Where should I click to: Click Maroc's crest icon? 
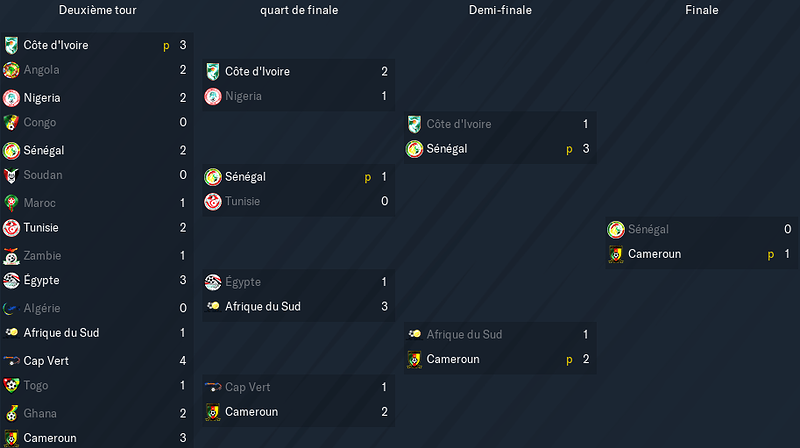[x=11, y=203]
